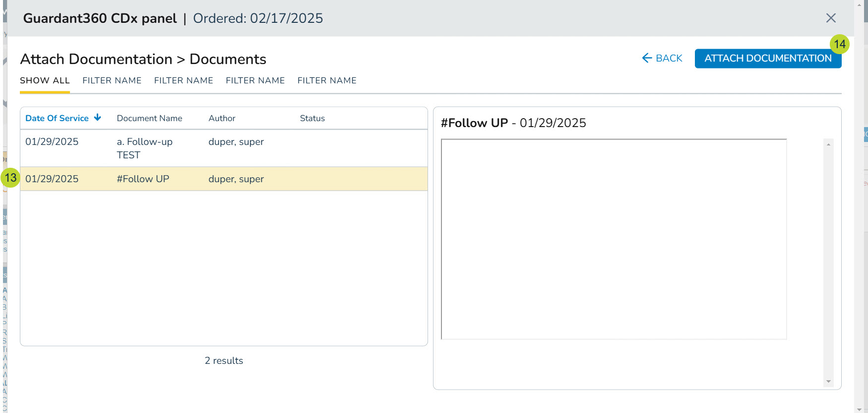Screen dimensions: 868x413
Task: Open the third FILTER NAME tab
Action: (x=255, y=80)
